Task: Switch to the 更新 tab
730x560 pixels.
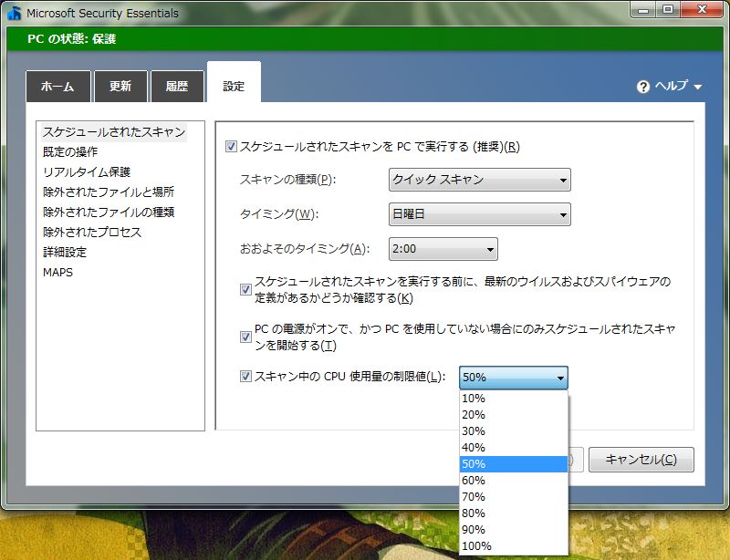Action: tap(120, 86)
